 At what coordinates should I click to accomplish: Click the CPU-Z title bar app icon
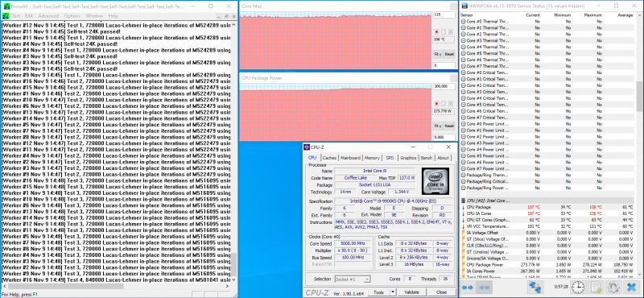pyautogui.click(x=308, y=147)
